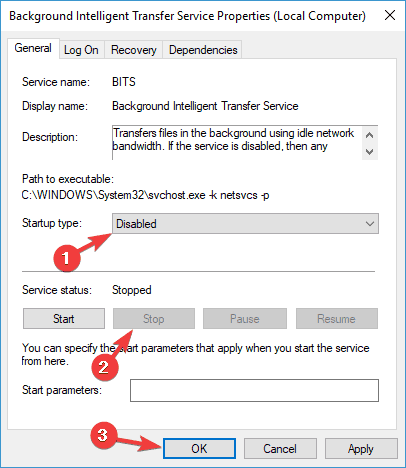Image resolution: width=406 pixels, height=468 pixels.
Task: Click the description scroll down arrow
Action: [x=370, y=152]
